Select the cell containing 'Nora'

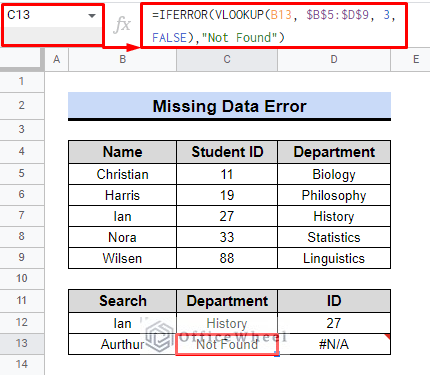[122, 237]
